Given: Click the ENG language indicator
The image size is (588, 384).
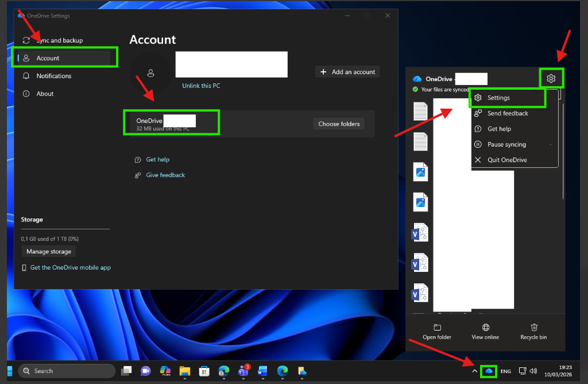Looking at the screenshot, I should [505, 371].
